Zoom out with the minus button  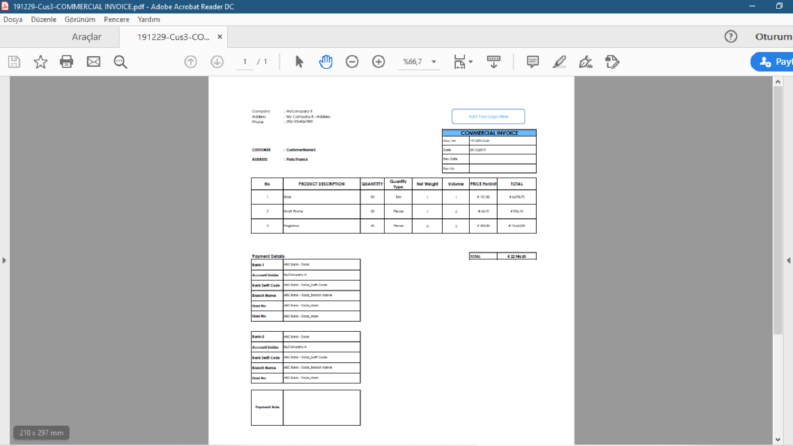tap(352, 62)
